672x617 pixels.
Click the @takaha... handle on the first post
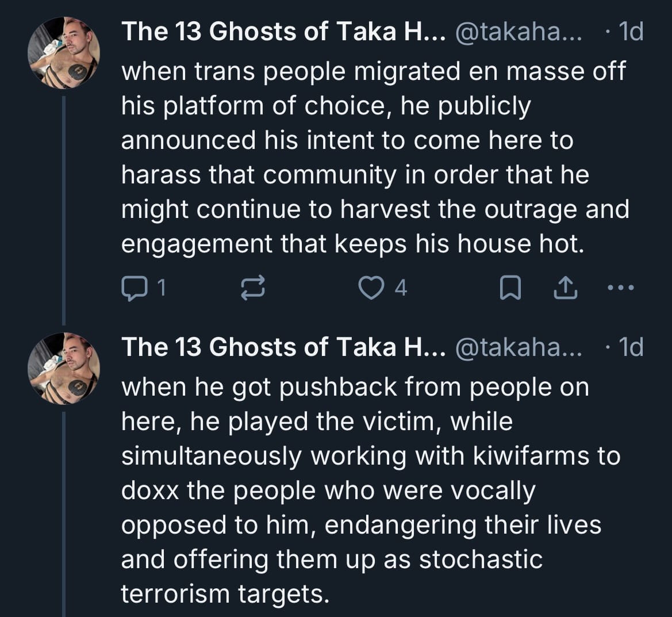pyautogui.click(x=518, y=32)
